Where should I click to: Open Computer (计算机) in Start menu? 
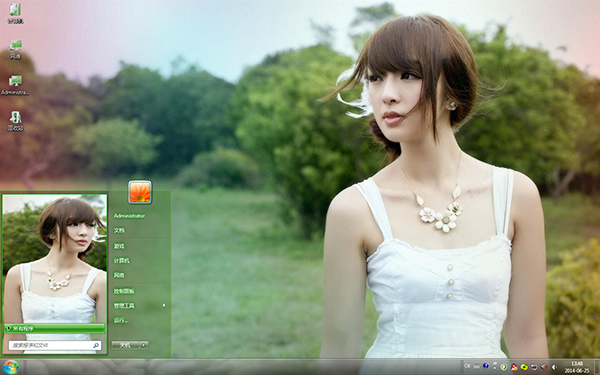pyautogui.click(x=122, y=261)
